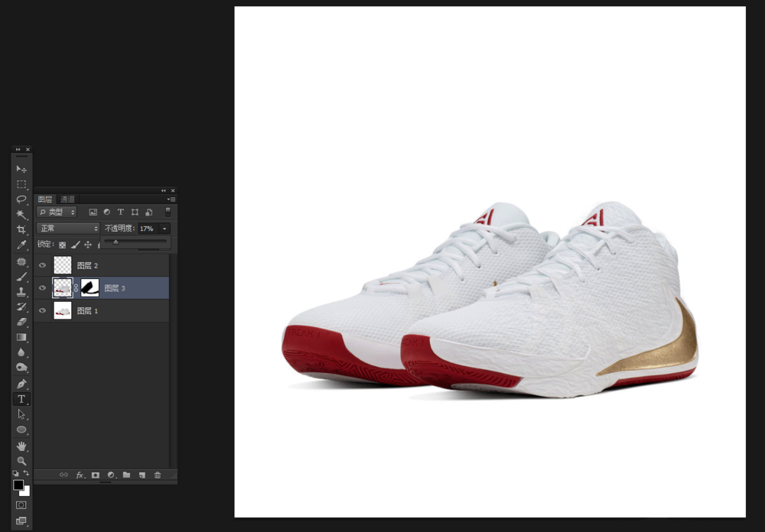The width and height of the screenshot is (765, 532).
Task: Select the Eraser tool
Action: (x=21, y=322)
